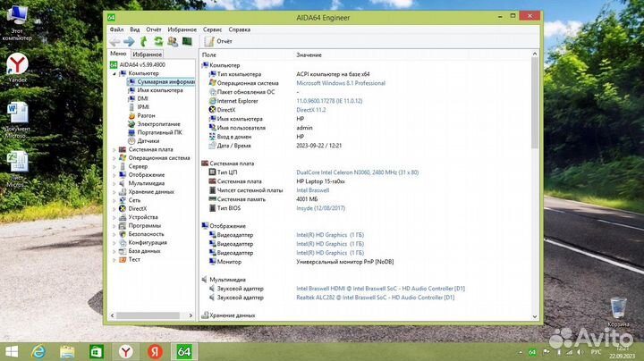Image resolution: width=644 pixels, height=361 pixels.
Task: Expand the DirectX tree node
Action: pyautogui.click(x=114, y=209)
